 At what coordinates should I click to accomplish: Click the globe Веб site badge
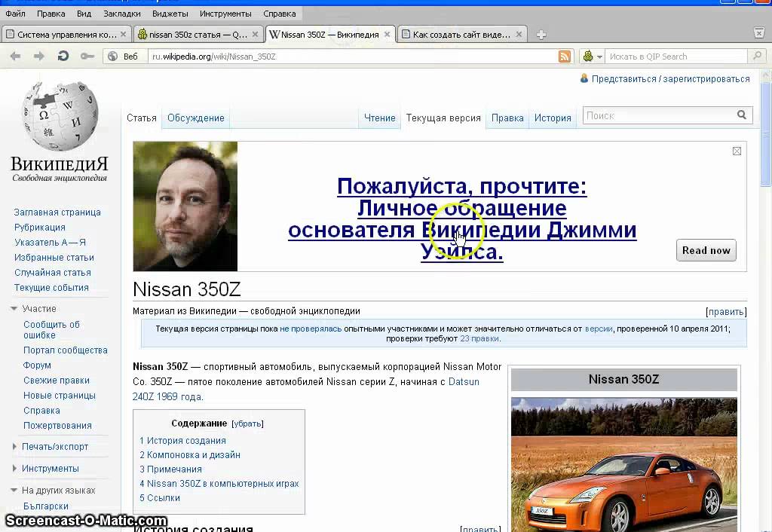tap(124, 56)
